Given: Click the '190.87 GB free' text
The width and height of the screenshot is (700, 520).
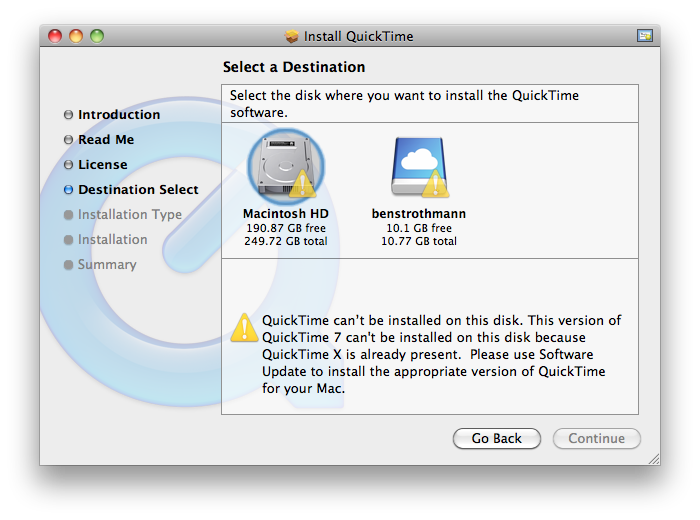Looking at the screenshot, I should click(x=286, y=228).
